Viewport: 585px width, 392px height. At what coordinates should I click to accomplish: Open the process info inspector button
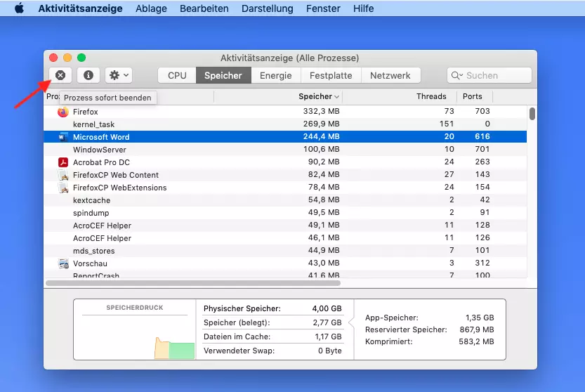pyautogui.click(x=88, y=75)
